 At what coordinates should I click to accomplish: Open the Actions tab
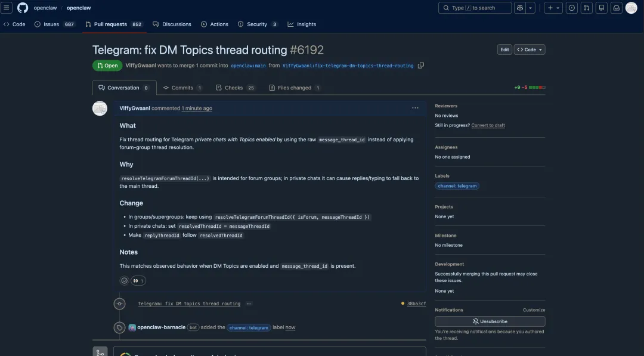pyautogui.click(x=215, y=24)
